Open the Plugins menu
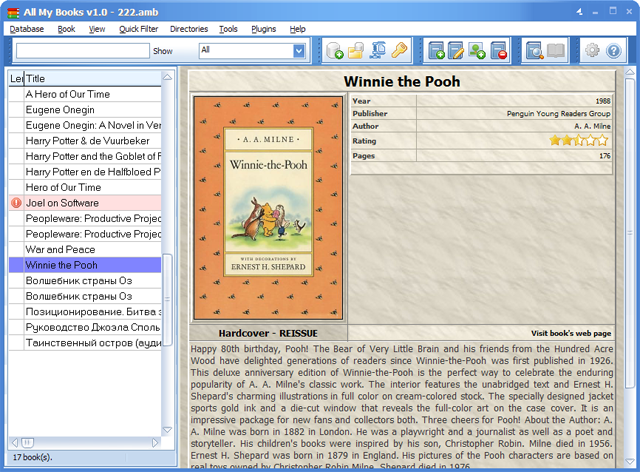The height and width of the screenshot is (472, 640). point(263,29)
